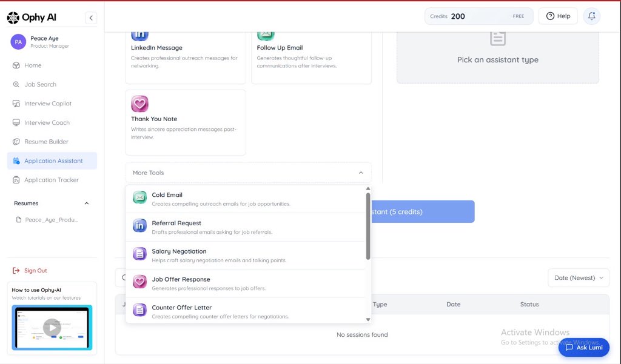
Task: Choose Referral Request option
Action: click(x=246, y=227)
